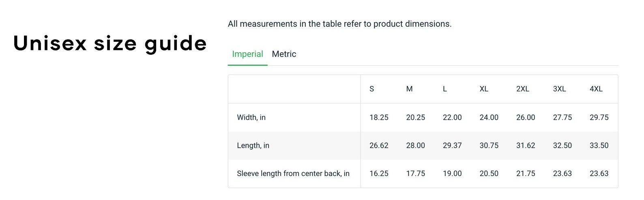This screenshot has height=200, width=644.
Task: Select the Length, in row label
Action: click(253, 145)
